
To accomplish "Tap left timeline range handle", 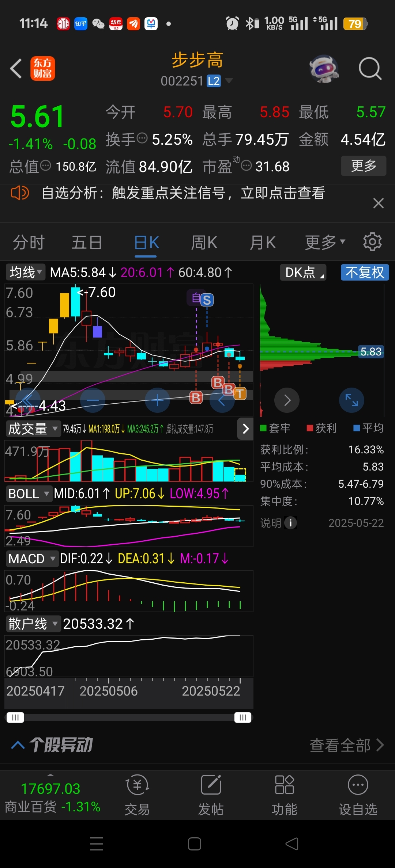I will pos(15,717).
